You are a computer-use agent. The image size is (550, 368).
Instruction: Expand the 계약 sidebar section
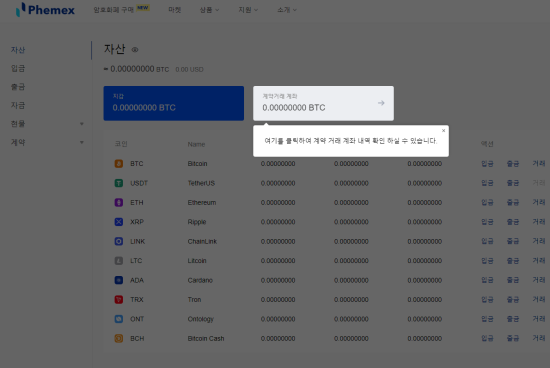point(47,142)
